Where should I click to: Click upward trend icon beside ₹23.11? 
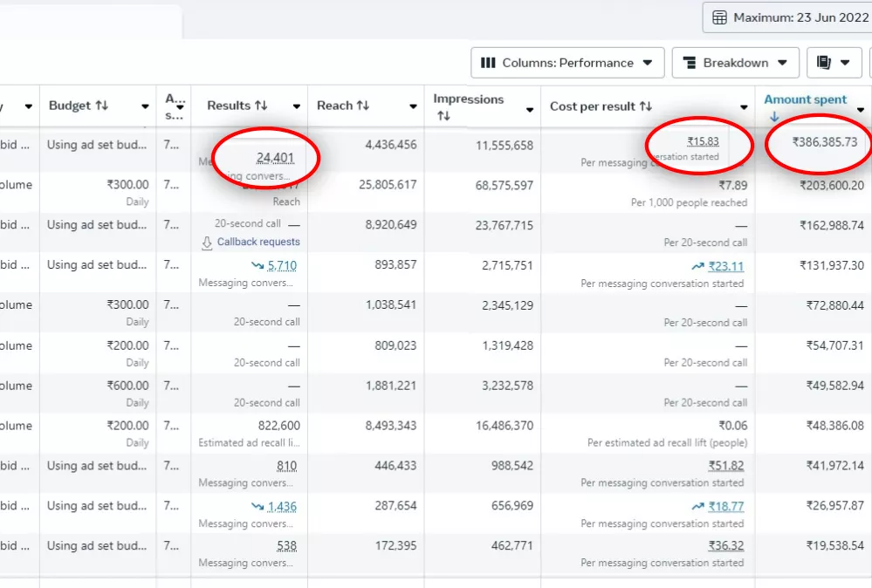click(x=697, y=266)
